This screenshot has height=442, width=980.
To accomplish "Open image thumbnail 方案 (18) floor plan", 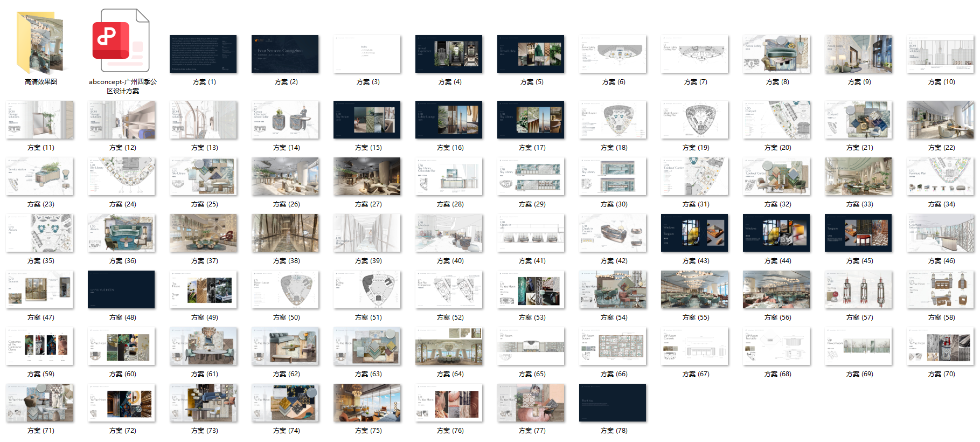I will (613, 120).
